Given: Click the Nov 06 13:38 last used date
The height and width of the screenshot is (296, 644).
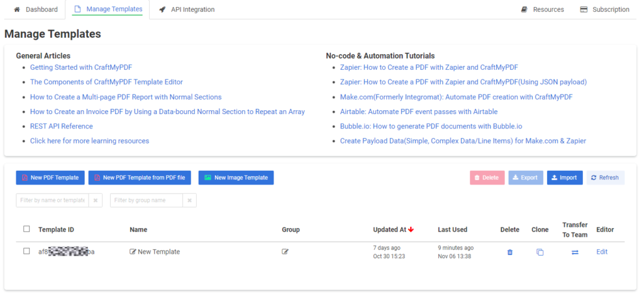Looking at the screenshot, I should (x=454, y=256).
